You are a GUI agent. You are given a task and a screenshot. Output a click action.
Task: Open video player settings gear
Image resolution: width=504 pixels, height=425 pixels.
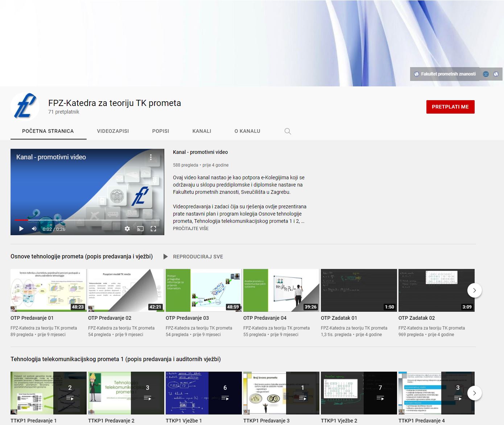[x=127, y=229]
